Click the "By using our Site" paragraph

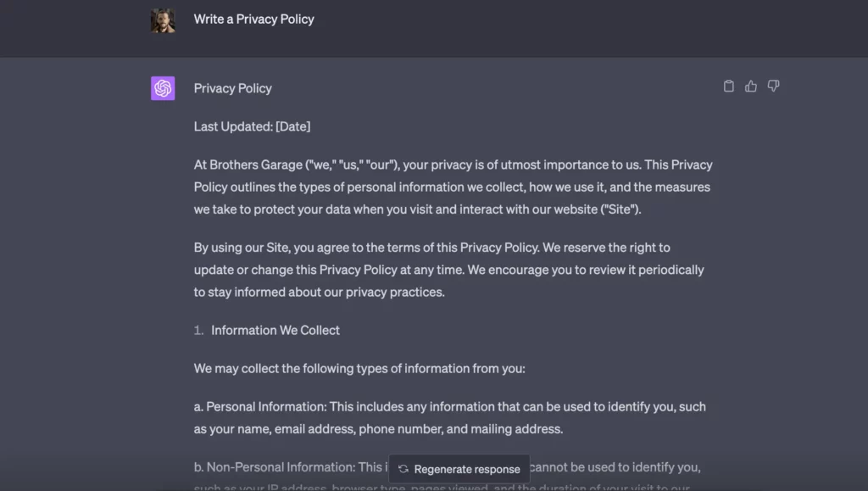(x=448, y=270)
